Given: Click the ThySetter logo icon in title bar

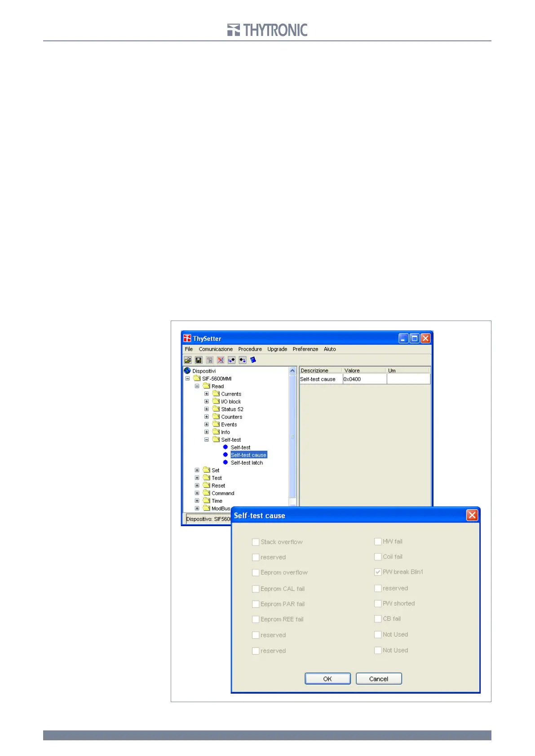Looking at the screenshot, I should pyautogui.click(x=187, y=338).
